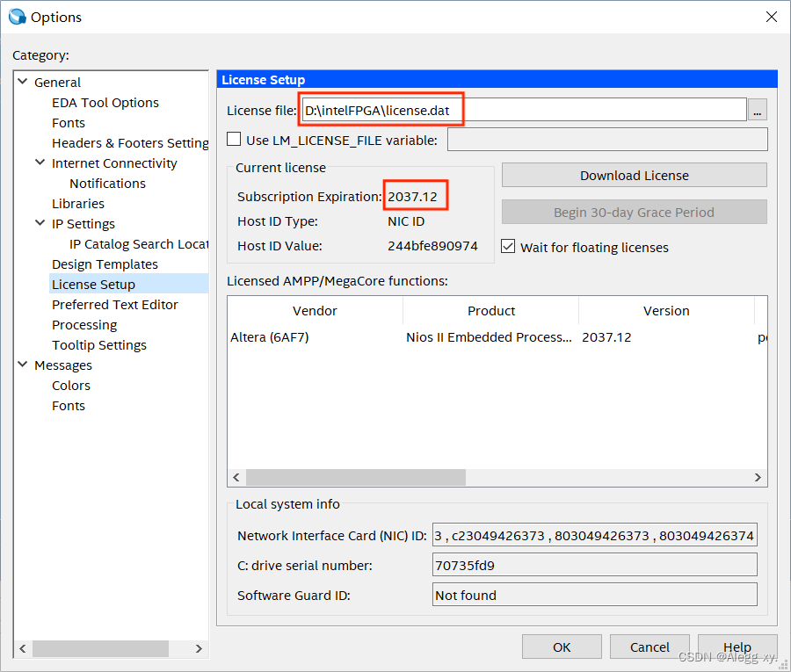Open Headers & Footers Settings category
This screenshot has height=672, width=791.
point(130,142)
